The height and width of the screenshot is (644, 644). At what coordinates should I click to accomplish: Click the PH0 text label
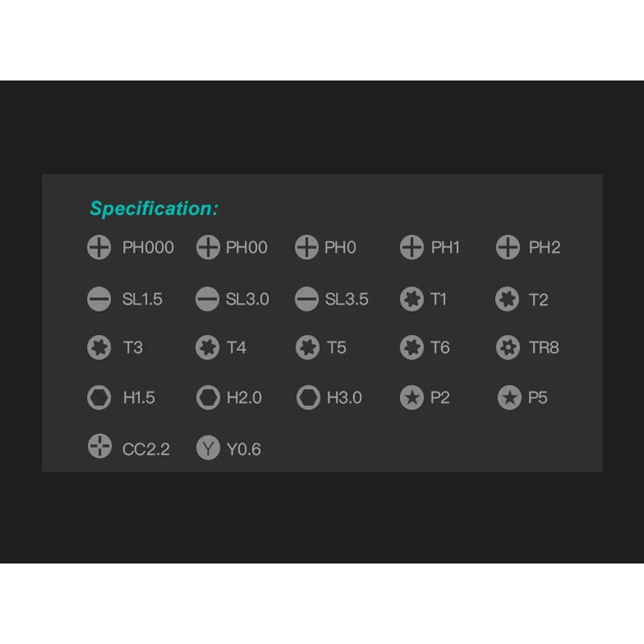tap(340, 248)
